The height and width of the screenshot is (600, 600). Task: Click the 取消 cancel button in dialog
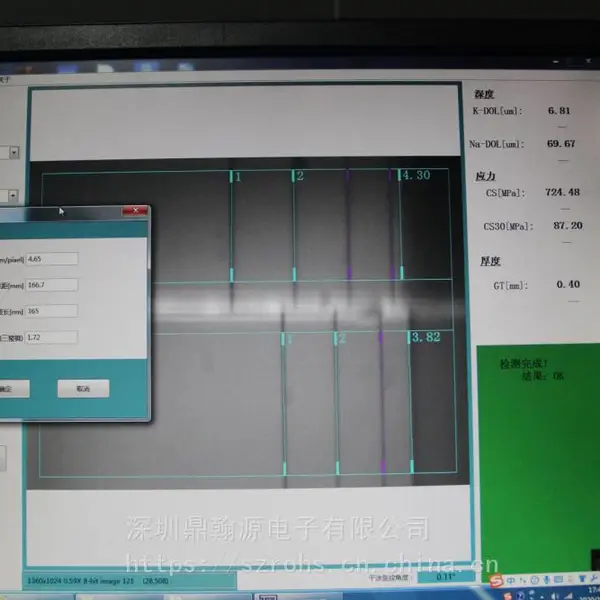[x=83, y=388]
